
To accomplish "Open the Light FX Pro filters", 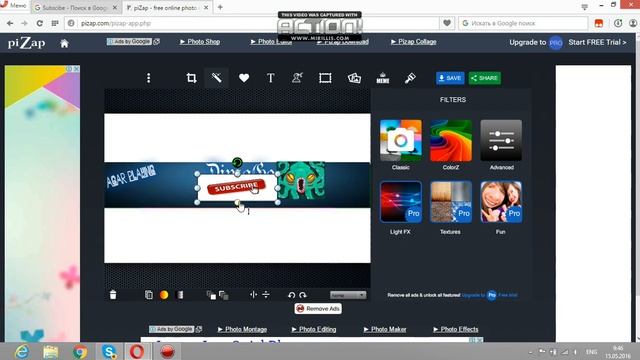I will 400,202.
